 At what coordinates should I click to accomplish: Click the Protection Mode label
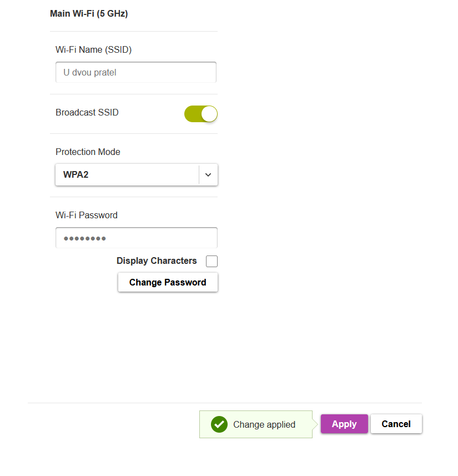coord(88,152)
